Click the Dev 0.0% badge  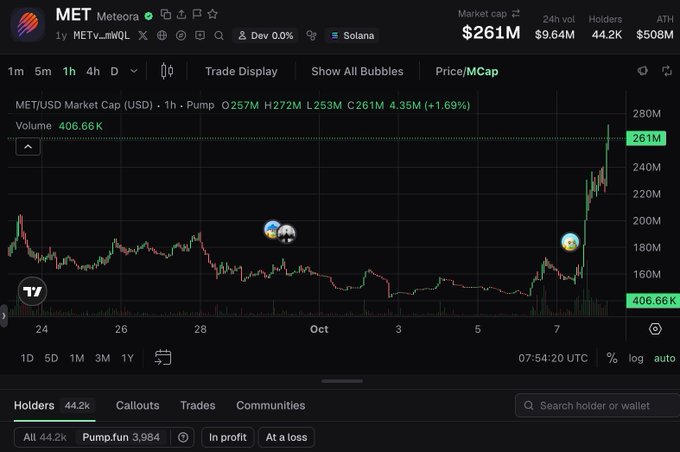click(265, 36)
